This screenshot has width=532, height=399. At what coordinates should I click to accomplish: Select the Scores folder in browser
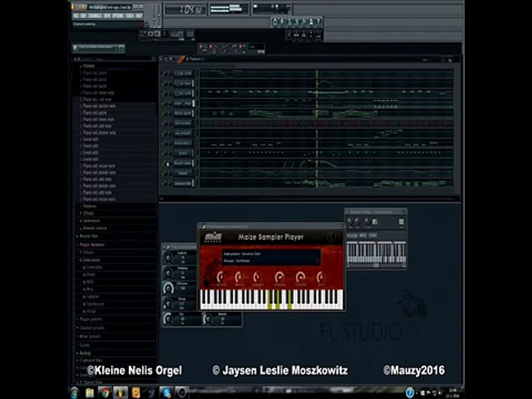[x=84, y=345]
